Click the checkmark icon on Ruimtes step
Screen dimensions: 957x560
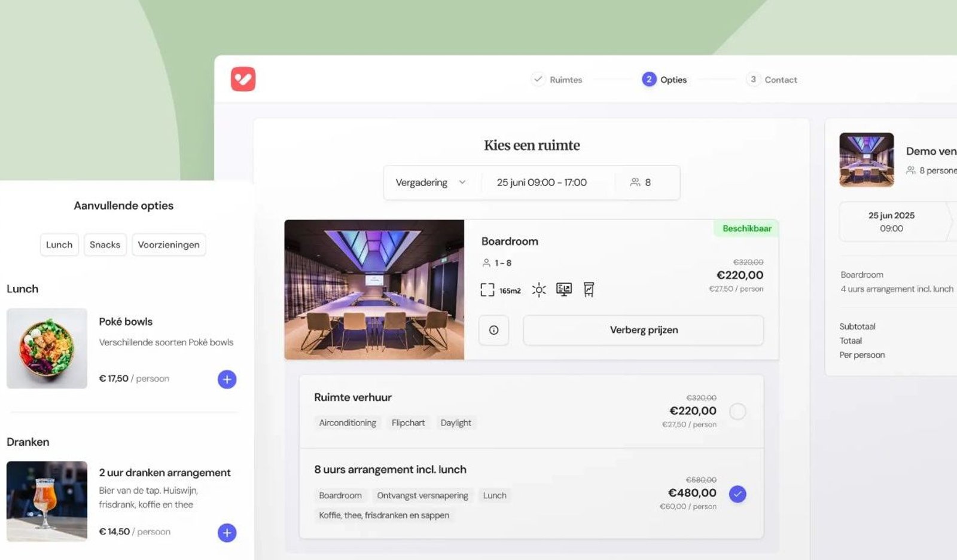tap(538, 79)
